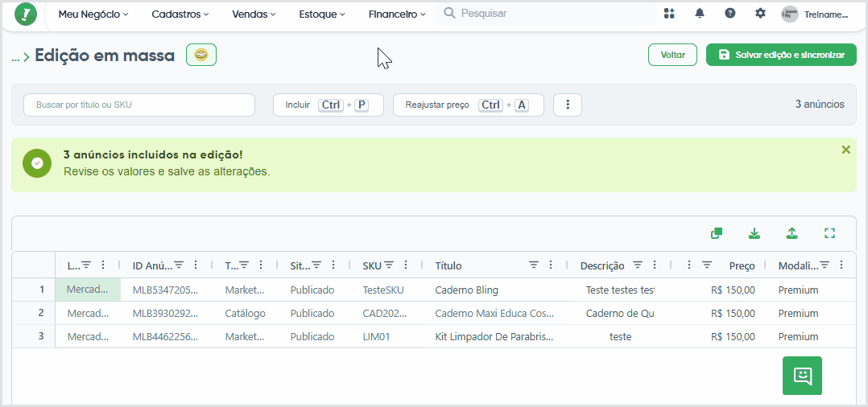Click the Caderno Bling title cell

[497, 290]
